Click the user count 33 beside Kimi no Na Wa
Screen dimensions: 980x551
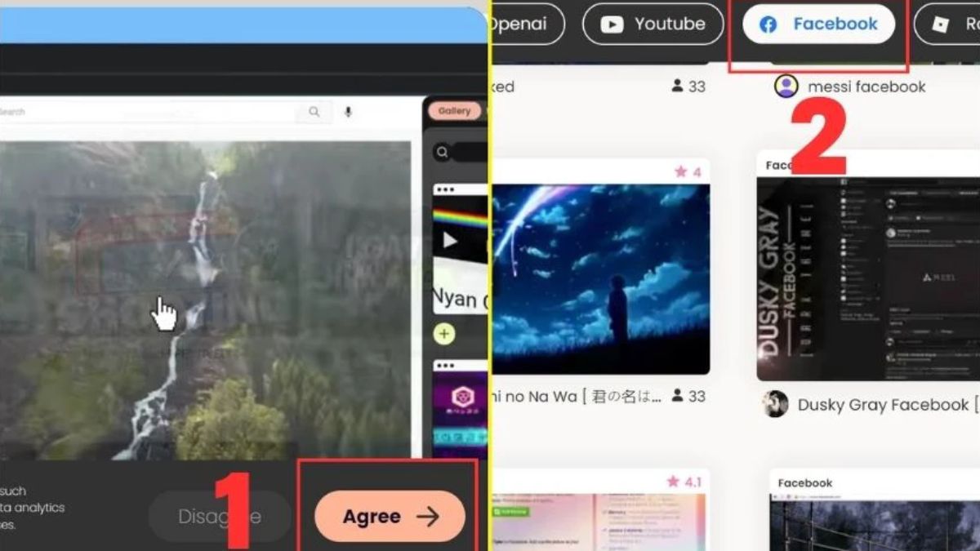point(688,396)
